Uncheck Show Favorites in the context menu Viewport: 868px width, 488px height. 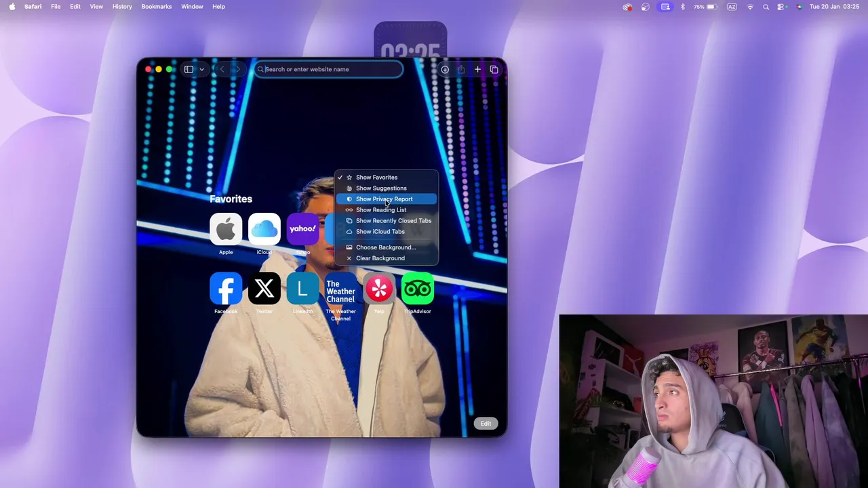[x=387, y=178]
